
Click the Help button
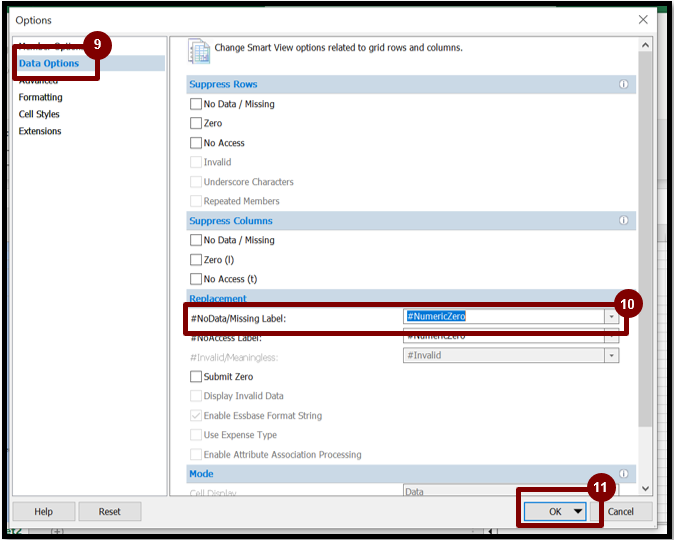43,512
